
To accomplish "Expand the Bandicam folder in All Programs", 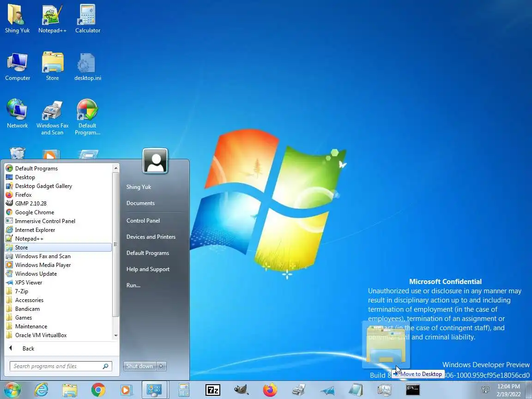I will [x=58, y=309].
